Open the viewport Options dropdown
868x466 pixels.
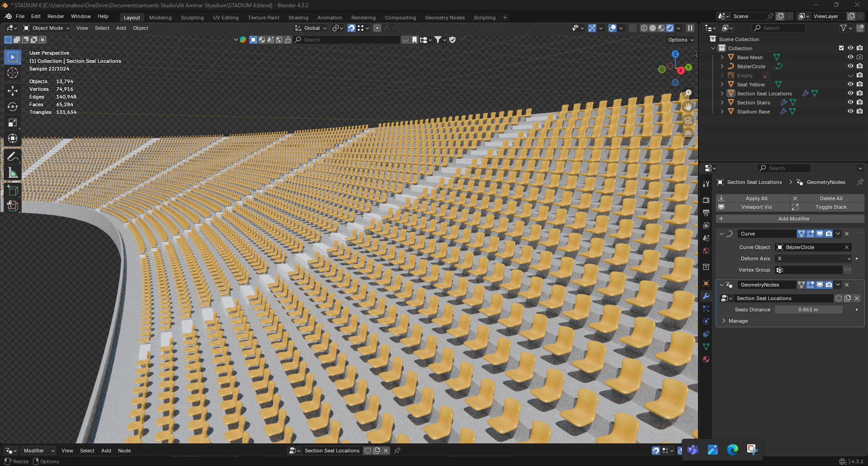click(x=681, y=40)
